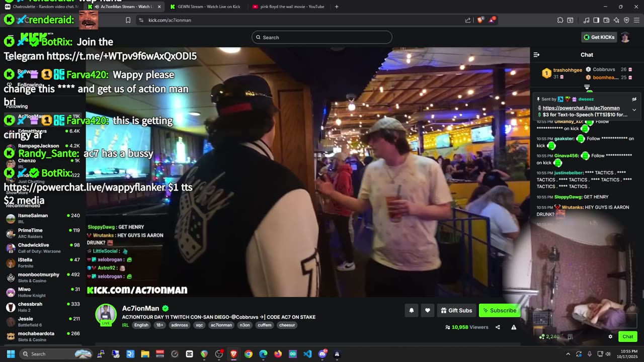The width and height of the screenshot is (644, 362).
Task: Open Jessie Battlefield 6 channel
Action: 43,322
